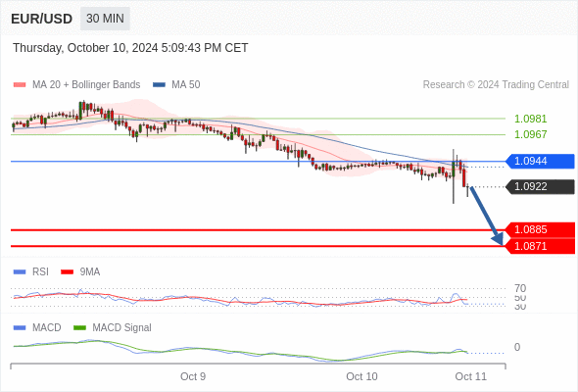
Task: Click the Oct 11 date axis label
Action: (471, 376)
